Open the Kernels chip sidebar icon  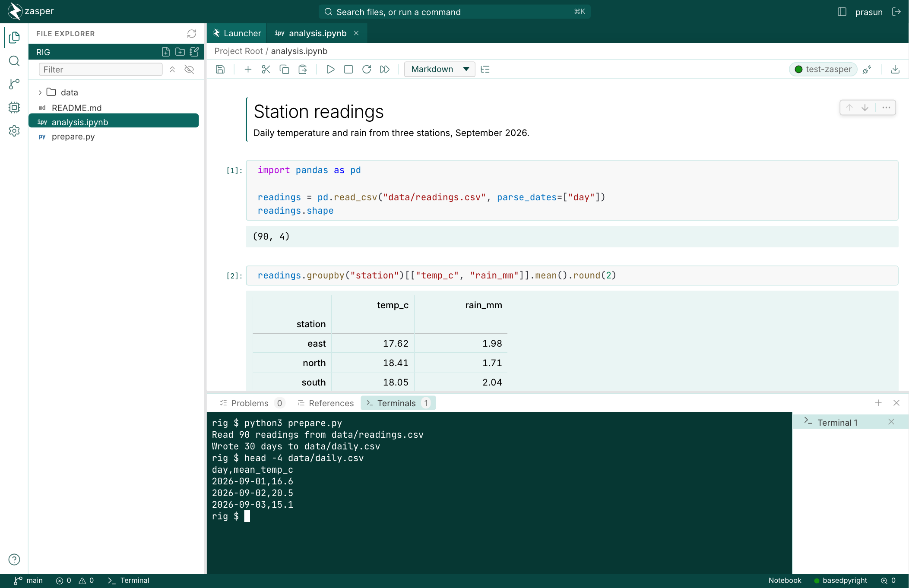(14, 107)
